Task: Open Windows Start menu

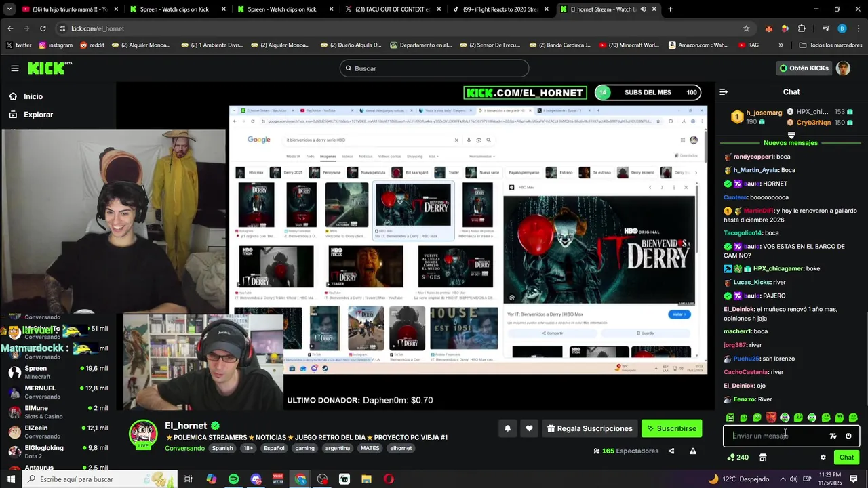Action: [x=11, y=479]
